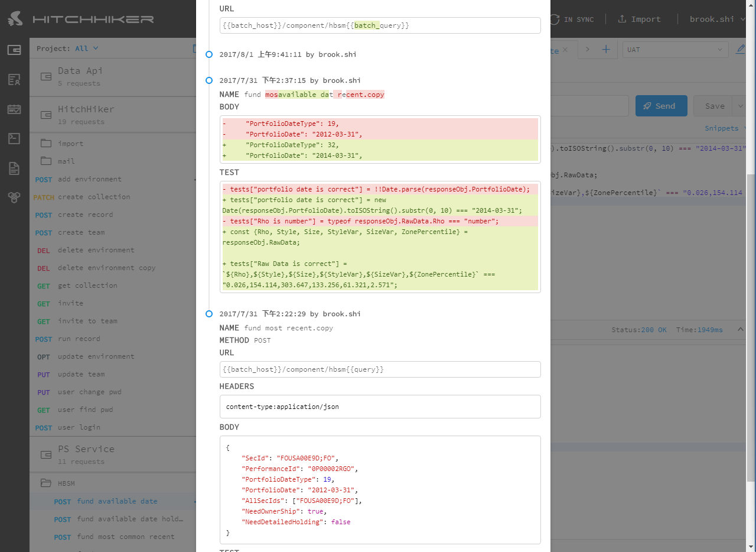Click the {{batch_host}} URL field at top

pos(380,25)
